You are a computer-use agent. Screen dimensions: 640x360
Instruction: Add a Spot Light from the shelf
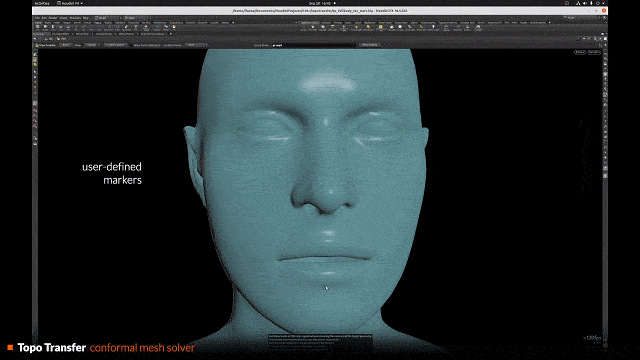(323, 27)
